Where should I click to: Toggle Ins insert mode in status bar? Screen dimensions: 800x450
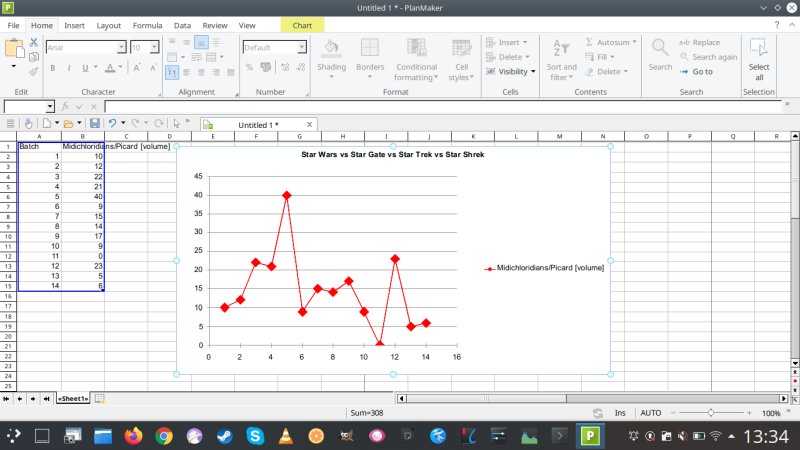pyautogui.click(x=620, y=412)
